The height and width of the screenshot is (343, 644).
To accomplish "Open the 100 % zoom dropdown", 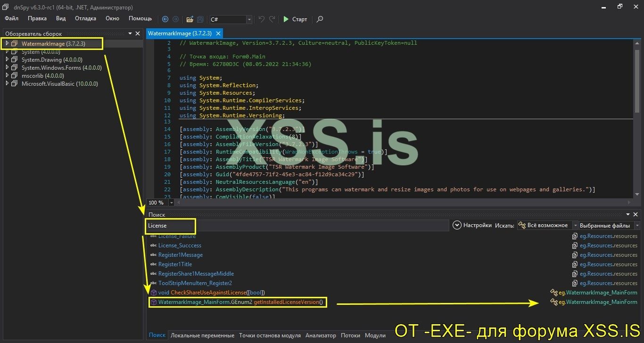I will pyautogui.click(x=171, y=203).
